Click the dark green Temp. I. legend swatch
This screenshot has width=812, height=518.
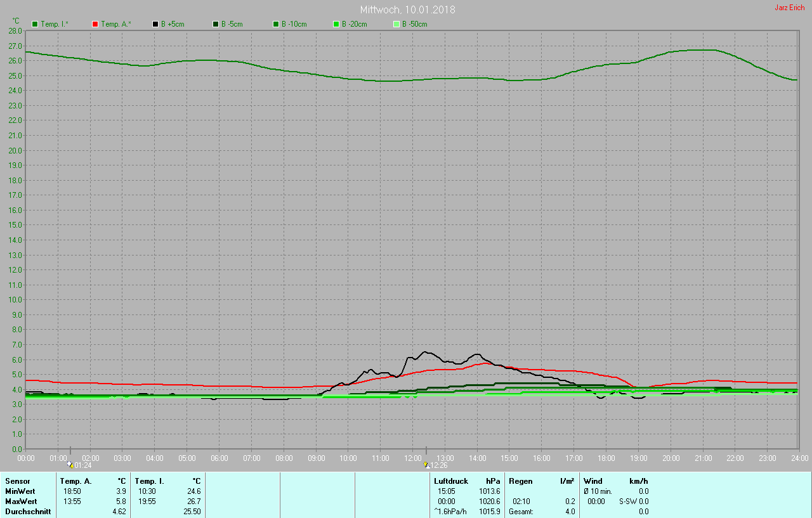pos(36,24)
